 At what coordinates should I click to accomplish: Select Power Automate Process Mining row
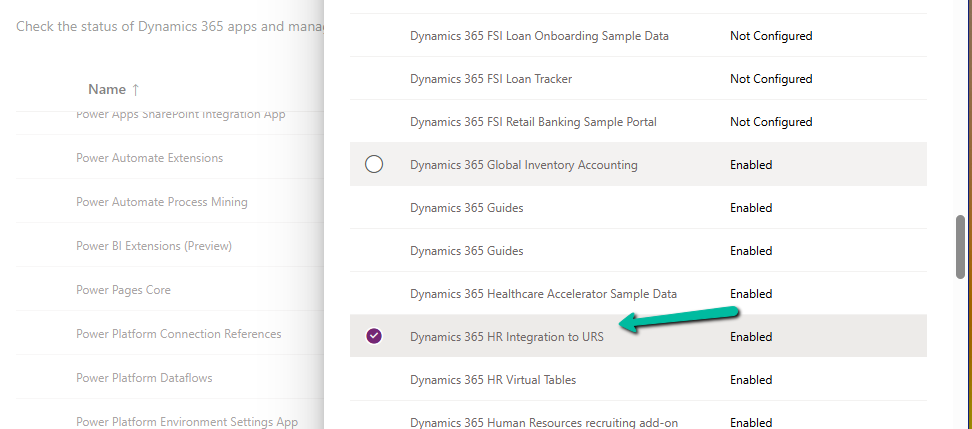coord(161,202)
